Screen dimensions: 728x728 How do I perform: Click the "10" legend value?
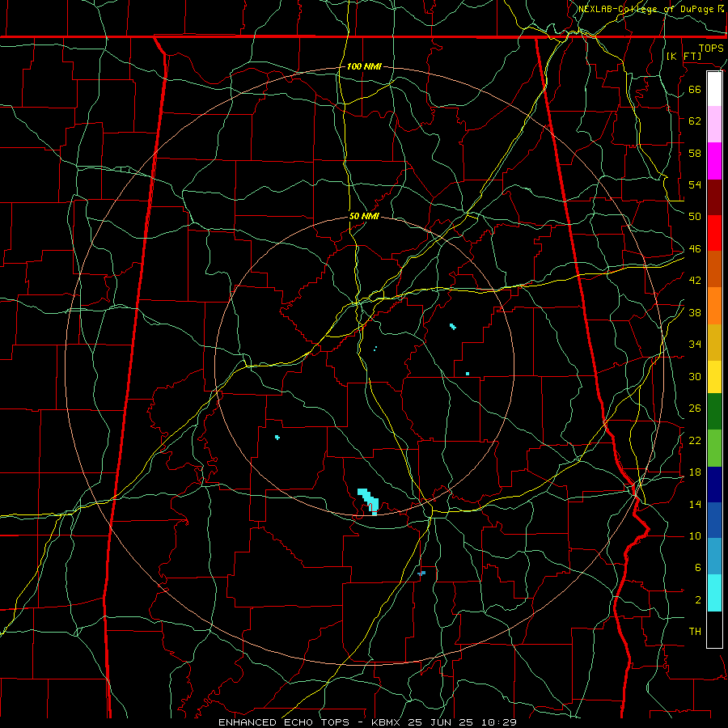(x=695, y=535)
